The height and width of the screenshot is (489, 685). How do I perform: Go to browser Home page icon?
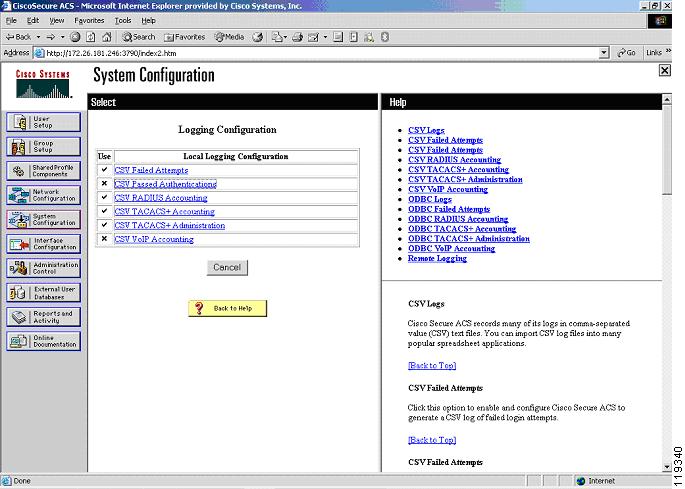(107, 37)
